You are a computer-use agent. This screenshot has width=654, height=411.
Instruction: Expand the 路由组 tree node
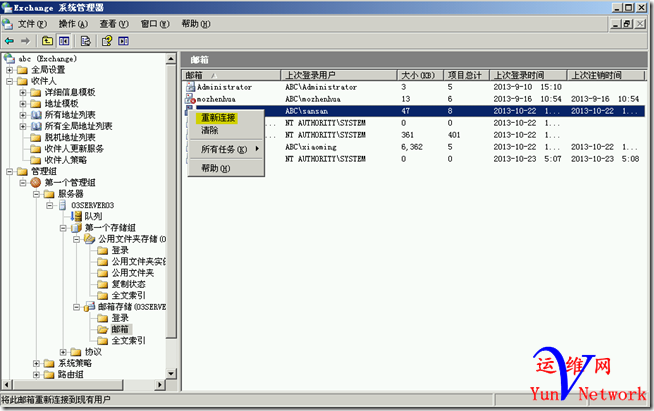pos(36,375)
